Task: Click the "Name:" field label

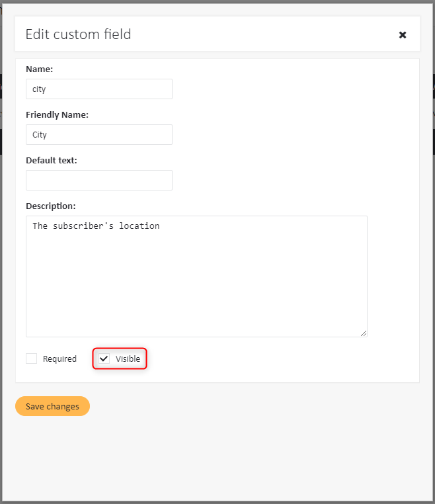Action: pos(39,69)
